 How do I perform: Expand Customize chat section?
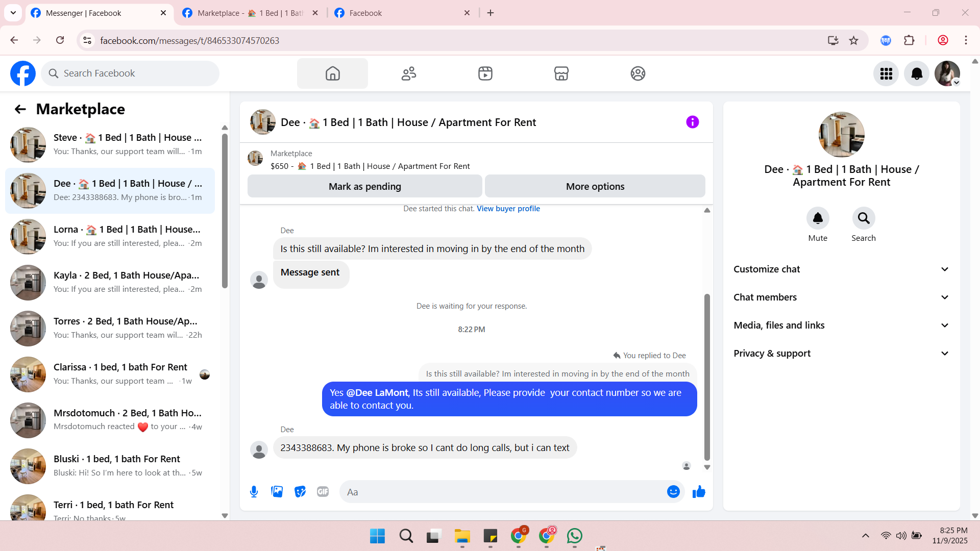(x=842, y=269)
